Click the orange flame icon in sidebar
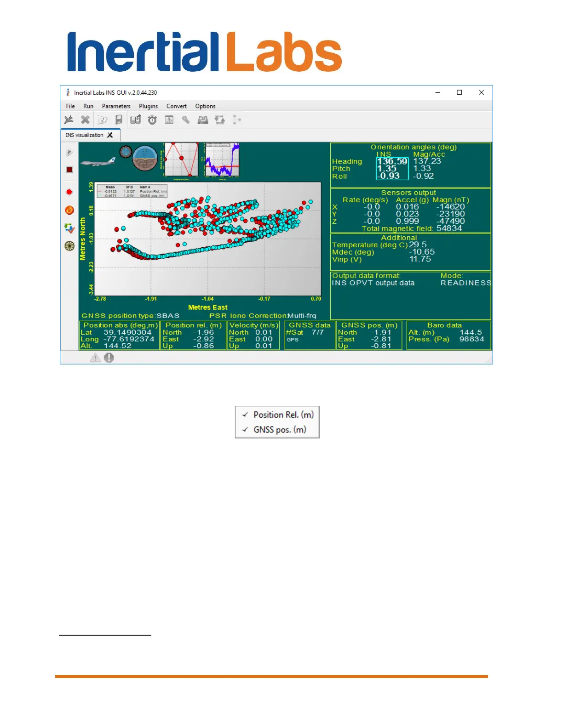 click(x=69, y=210)
